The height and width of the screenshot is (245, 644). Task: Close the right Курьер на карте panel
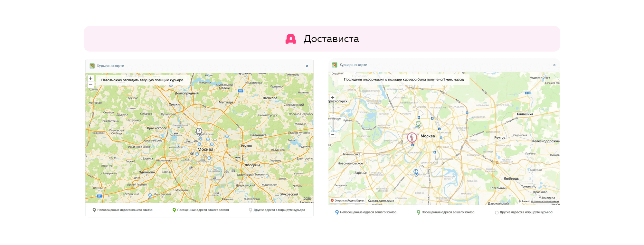tap(554, 65)
